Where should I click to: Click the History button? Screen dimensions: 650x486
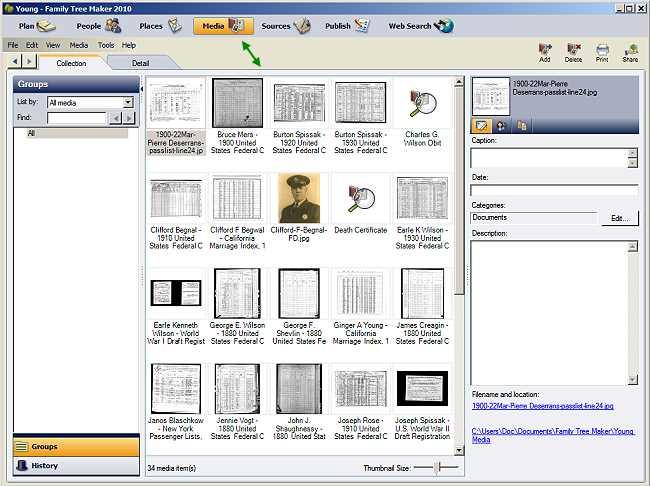click(x=76, y=466)
